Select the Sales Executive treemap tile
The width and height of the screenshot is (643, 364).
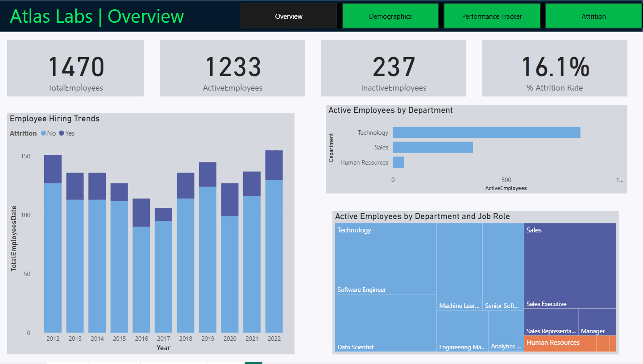coord(570,266)
